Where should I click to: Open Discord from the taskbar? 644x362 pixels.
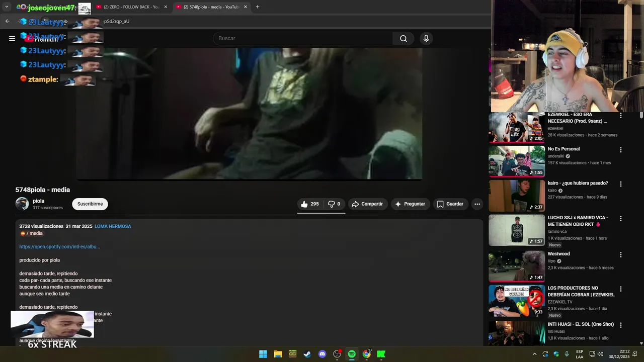pos(322,354)
